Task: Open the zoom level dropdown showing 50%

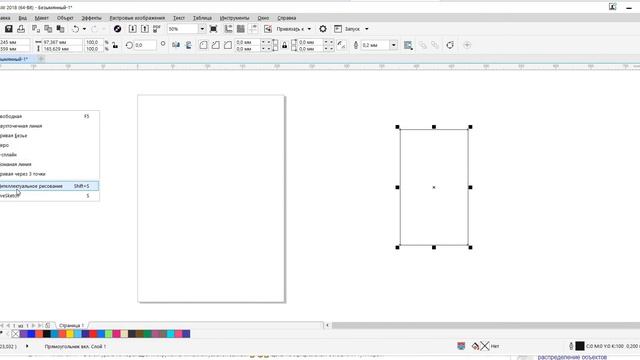Action: pos(202,29)
